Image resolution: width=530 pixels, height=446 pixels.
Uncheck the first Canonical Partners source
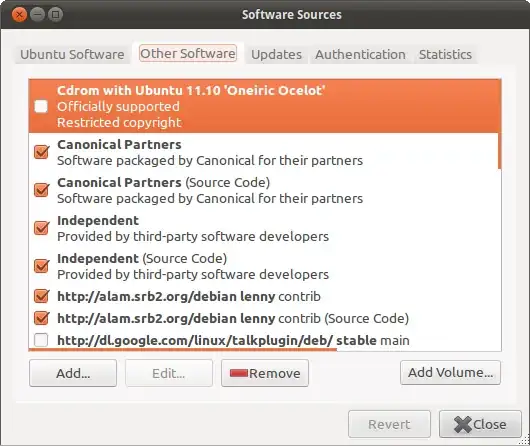click(x=41, y=152)
